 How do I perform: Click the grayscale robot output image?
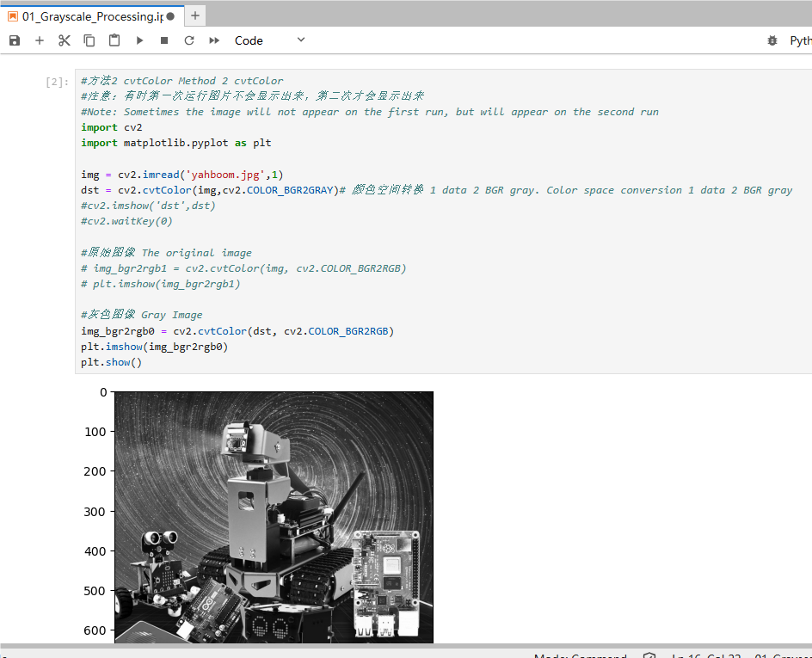(274, 517)
